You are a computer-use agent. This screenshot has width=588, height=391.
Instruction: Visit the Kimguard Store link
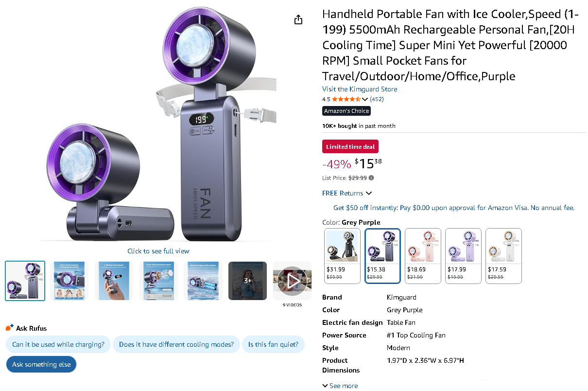click(360, 89)
